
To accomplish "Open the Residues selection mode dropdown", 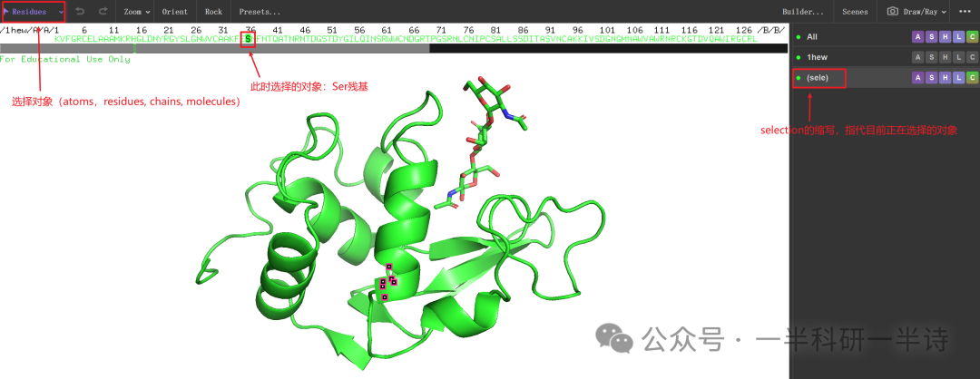I will (34, 11).
